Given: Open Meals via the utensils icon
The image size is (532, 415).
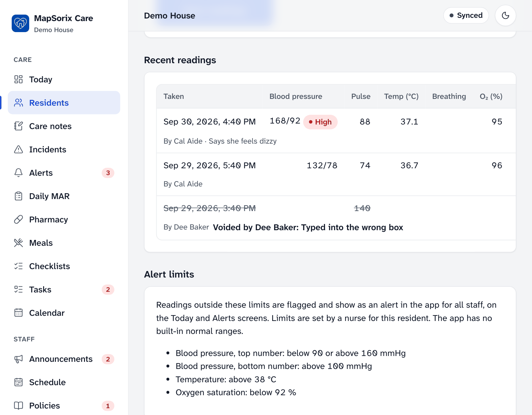Looking at the screenshot, I should coord(18,243).
